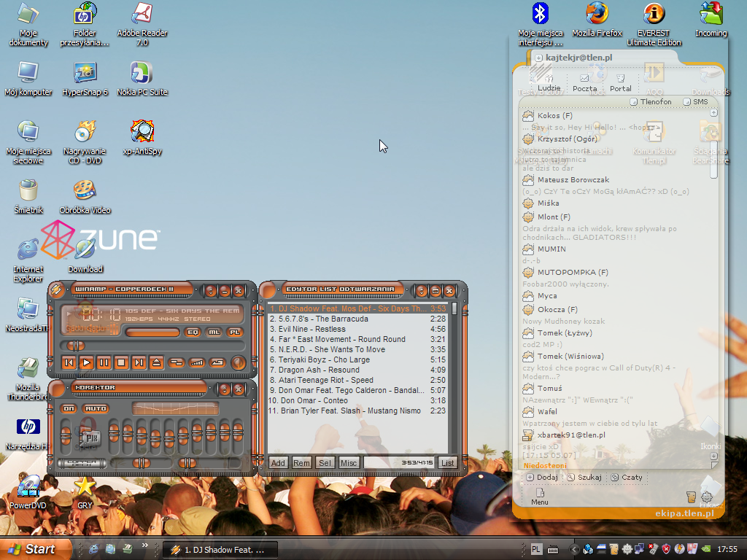Click the DJ Shadow Feat. taskbar button

coord(220,550)
